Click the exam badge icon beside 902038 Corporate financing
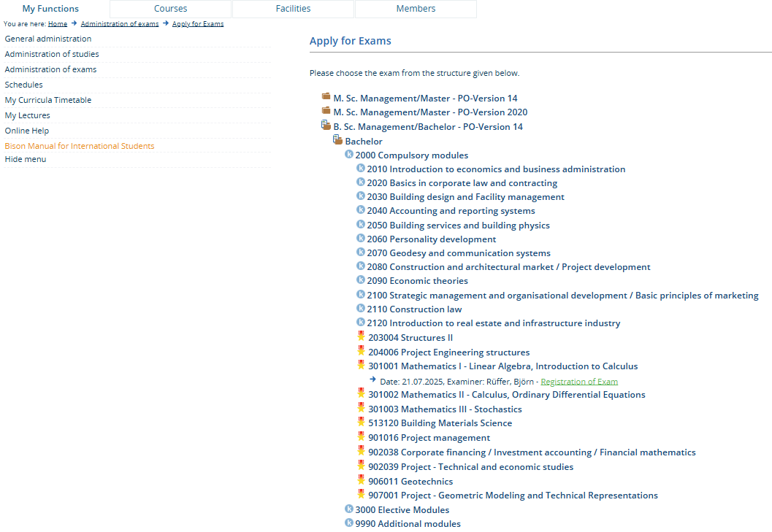 tap(362, 451)
